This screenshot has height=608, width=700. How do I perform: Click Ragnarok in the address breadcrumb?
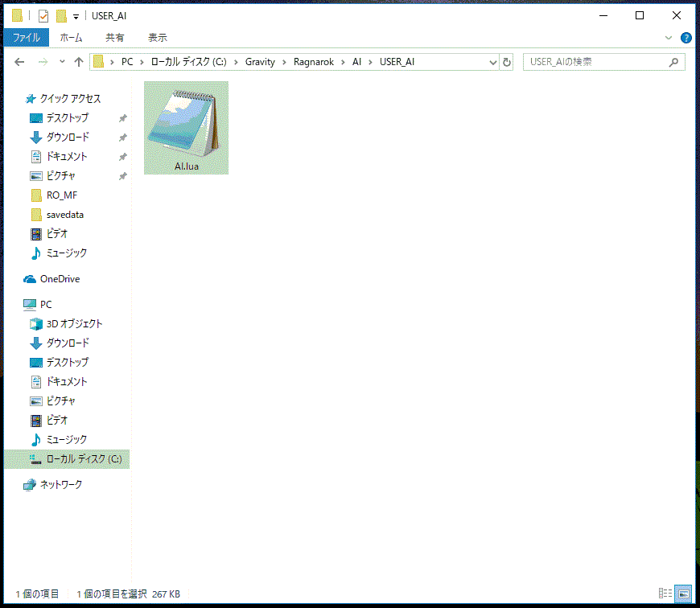point(314,62)
